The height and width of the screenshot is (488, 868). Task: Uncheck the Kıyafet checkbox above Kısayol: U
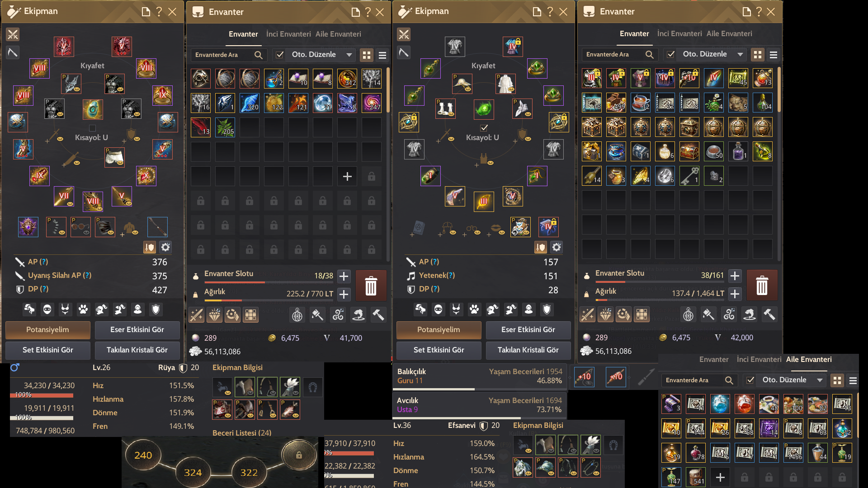point(484,127)
